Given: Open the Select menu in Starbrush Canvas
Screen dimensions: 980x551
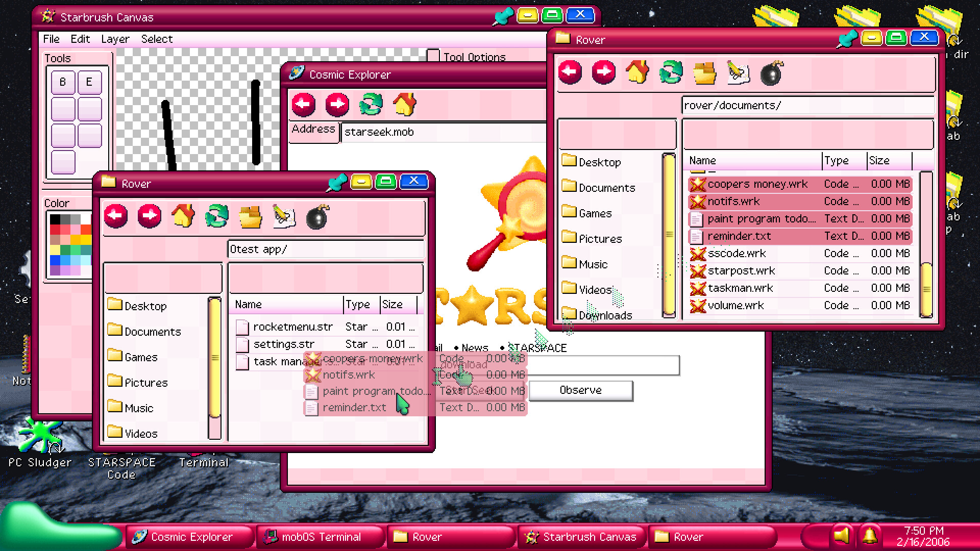Looking at the screenshot, I should pos(157,39).
